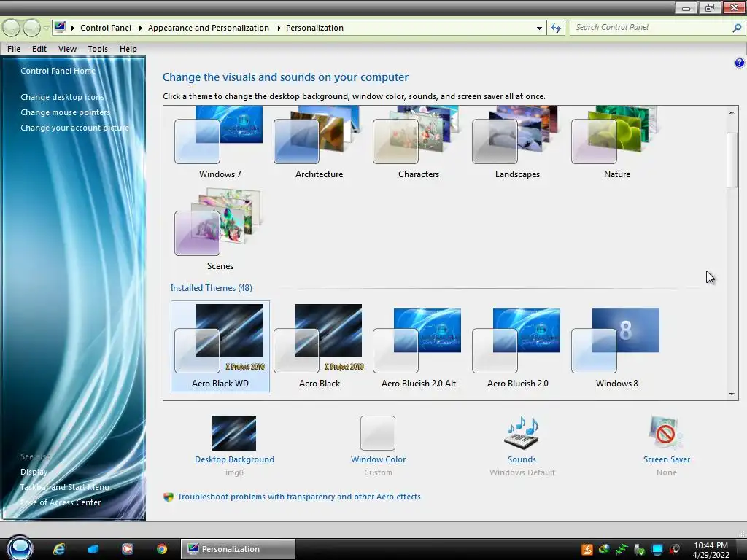747x560 pixels.
Task: Click the Back navigation button
Action: pos(12,28)
